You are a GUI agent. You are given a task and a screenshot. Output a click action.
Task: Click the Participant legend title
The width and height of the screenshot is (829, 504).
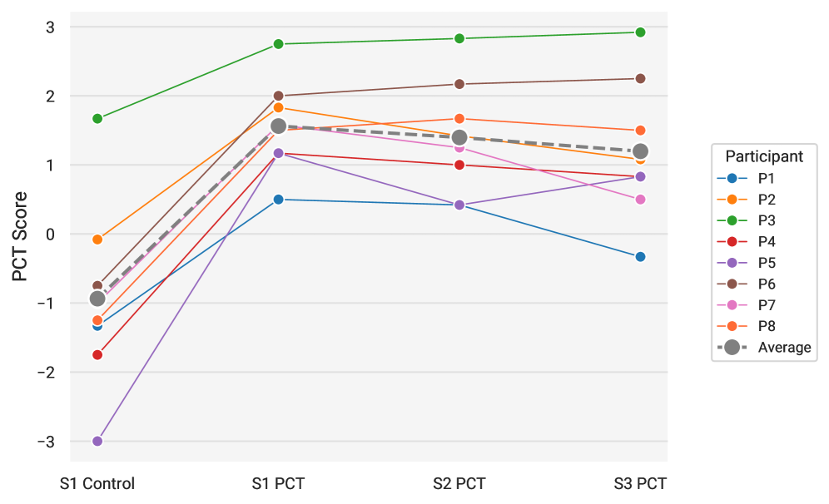(x=764, y=156)
